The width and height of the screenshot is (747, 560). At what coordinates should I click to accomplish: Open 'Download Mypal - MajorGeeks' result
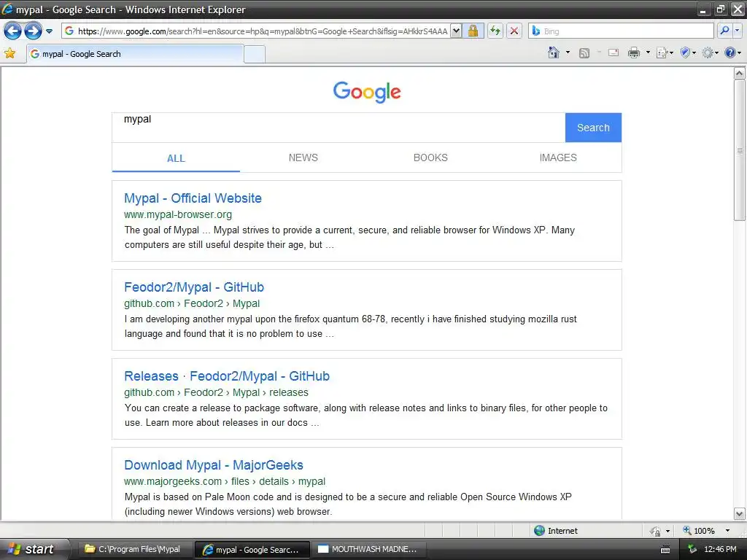pyautogui.click(x=214, y=465)
